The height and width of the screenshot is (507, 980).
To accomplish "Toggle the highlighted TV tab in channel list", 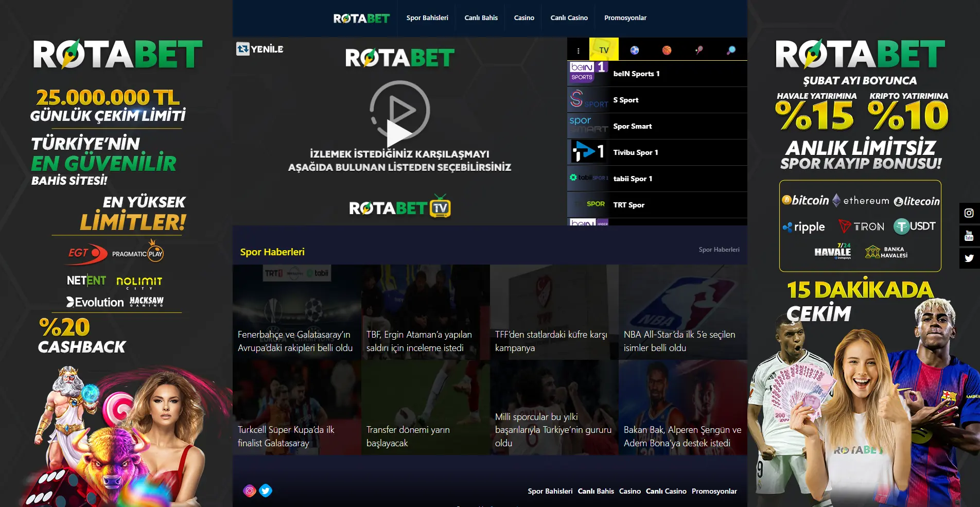I will 603,49.
